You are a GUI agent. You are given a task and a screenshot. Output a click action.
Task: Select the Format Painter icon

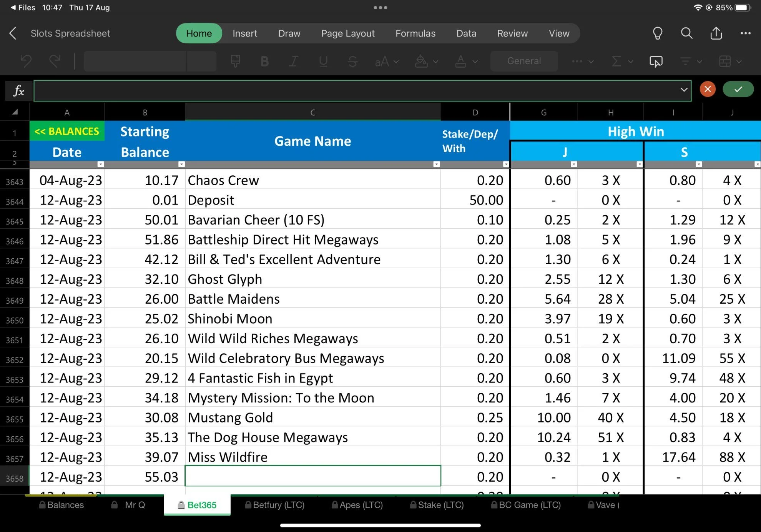coord(235,61)
